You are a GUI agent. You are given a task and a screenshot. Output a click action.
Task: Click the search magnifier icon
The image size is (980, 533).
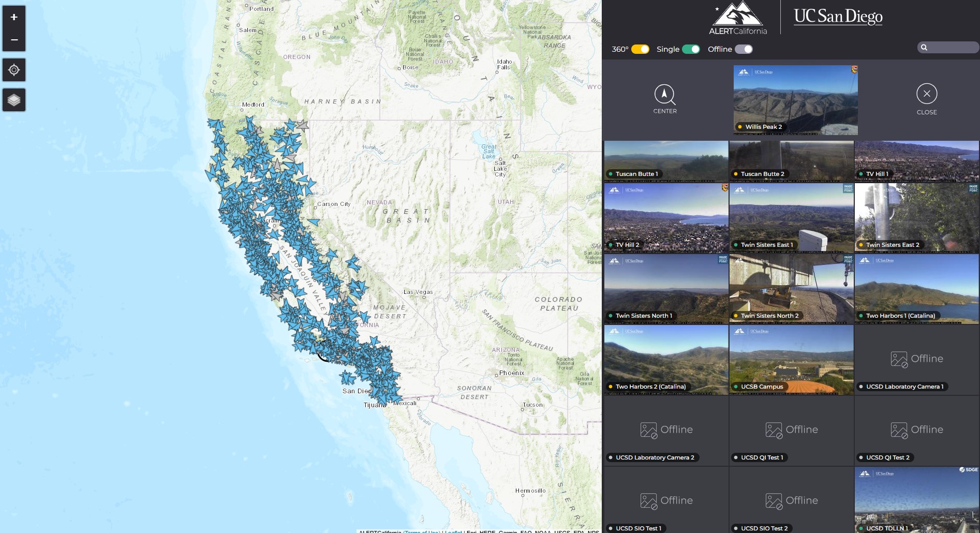pos(925,47)
